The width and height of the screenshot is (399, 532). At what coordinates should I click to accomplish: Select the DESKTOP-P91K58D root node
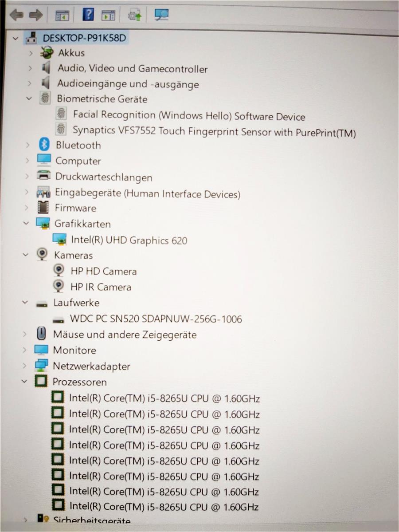tap(84, 38)
